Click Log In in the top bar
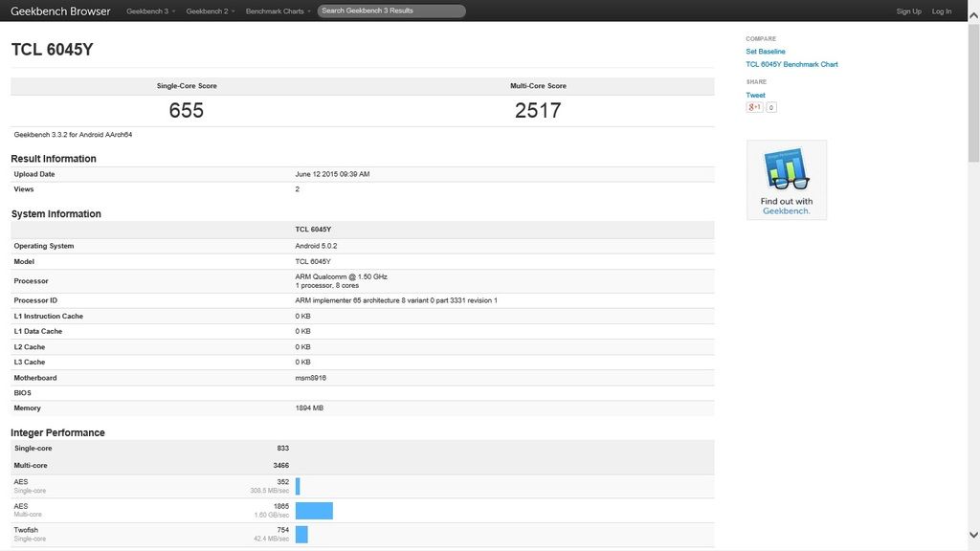Viewport: 980px width, 551px height. 942,11
